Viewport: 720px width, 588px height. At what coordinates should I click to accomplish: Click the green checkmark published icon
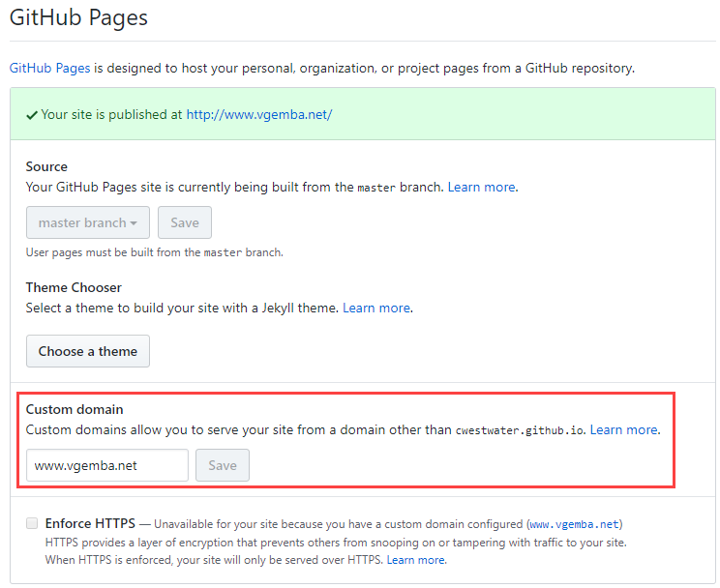coord(32,115)
